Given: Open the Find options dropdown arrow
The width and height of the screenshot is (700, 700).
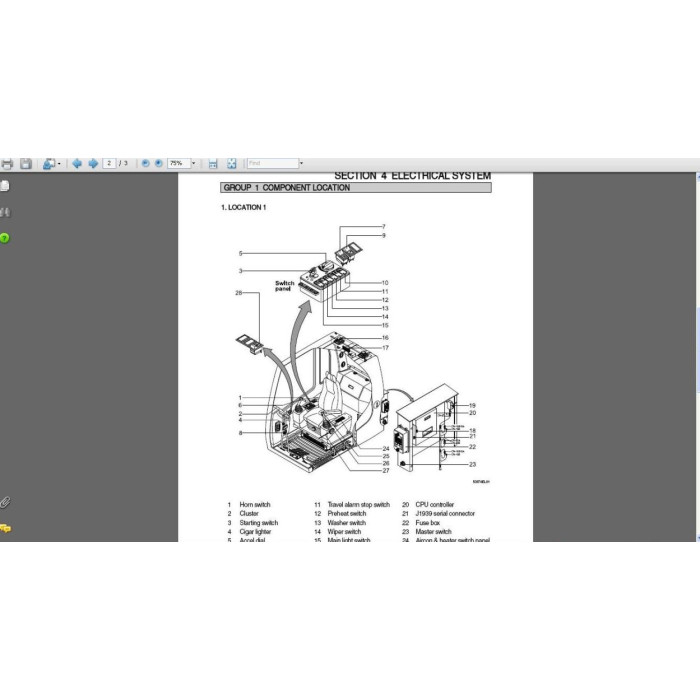Looking at the screenshot, I should click(x=301, y=163).
